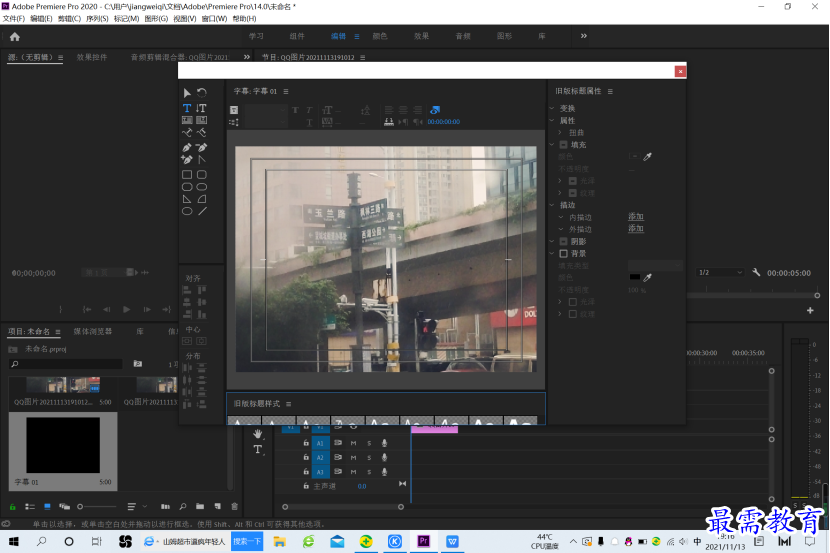830x553 pixels.
Task: Open New Bin folder icon in project panel
Action: [x=200, y=506]
